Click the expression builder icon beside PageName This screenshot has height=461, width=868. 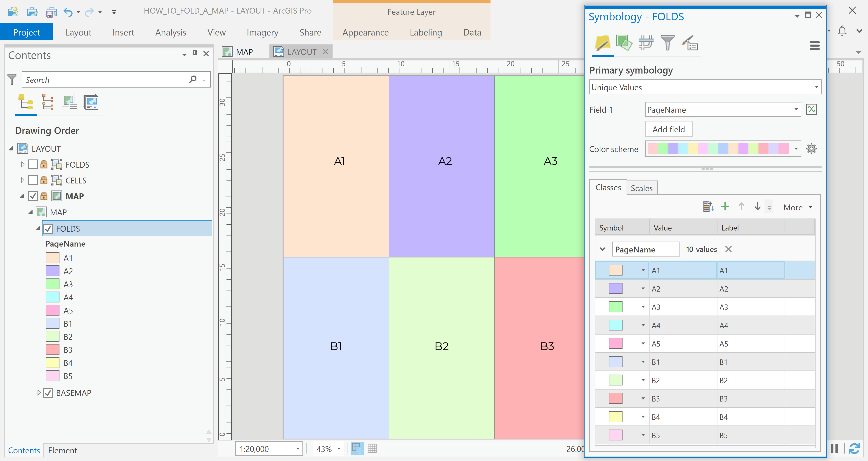(x=811, y=109)
